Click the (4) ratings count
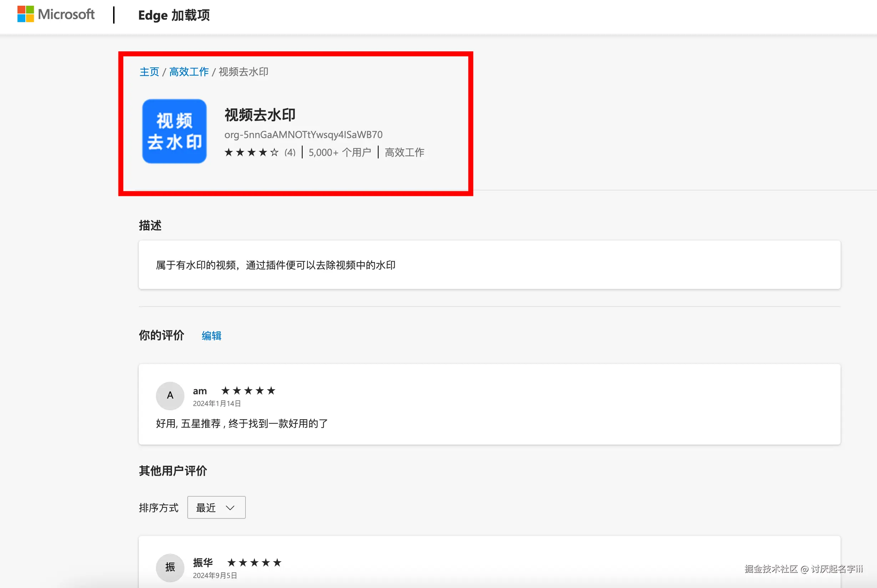The height and width of the screenshot is (588, 877). coord(290,152)
